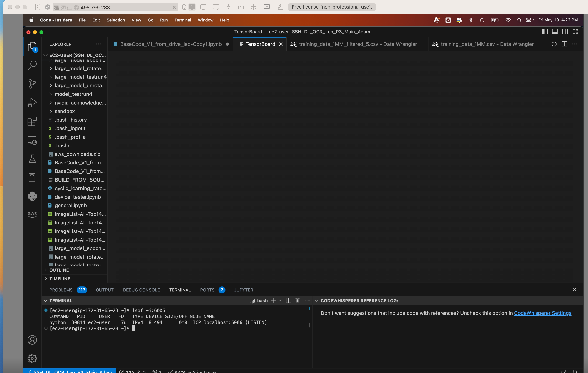Open the Testing flask view
The image size is (588, 373).
[32, 159]
